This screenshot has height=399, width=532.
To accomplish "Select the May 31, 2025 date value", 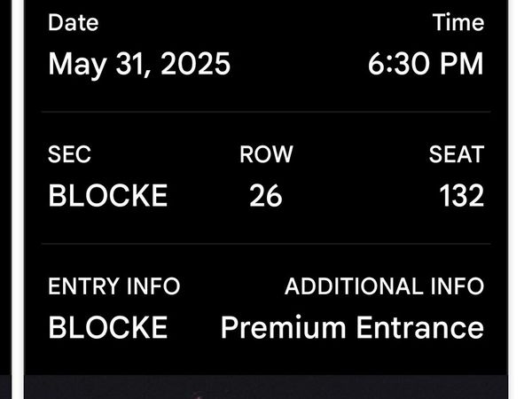I will click(139, 65).
